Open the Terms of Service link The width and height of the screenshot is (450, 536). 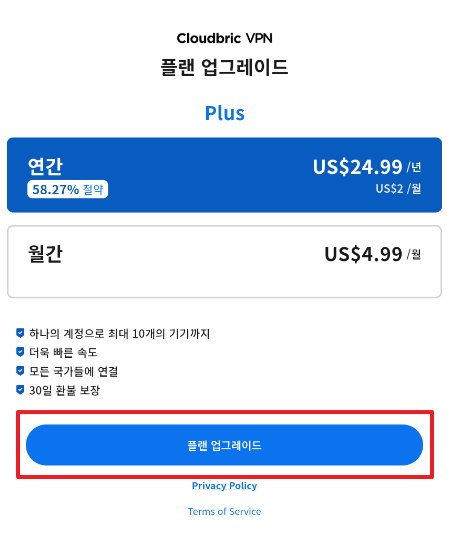224,511
